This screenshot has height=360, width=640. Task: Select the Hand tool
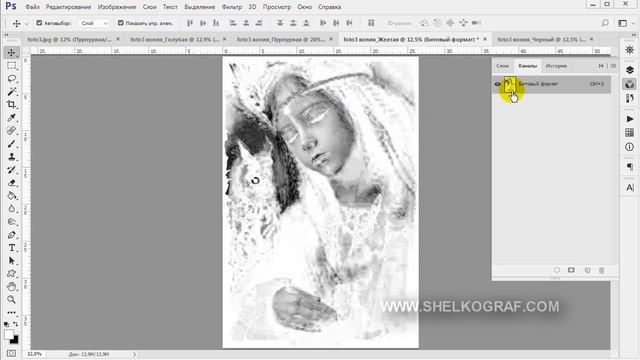click(11, 287)
